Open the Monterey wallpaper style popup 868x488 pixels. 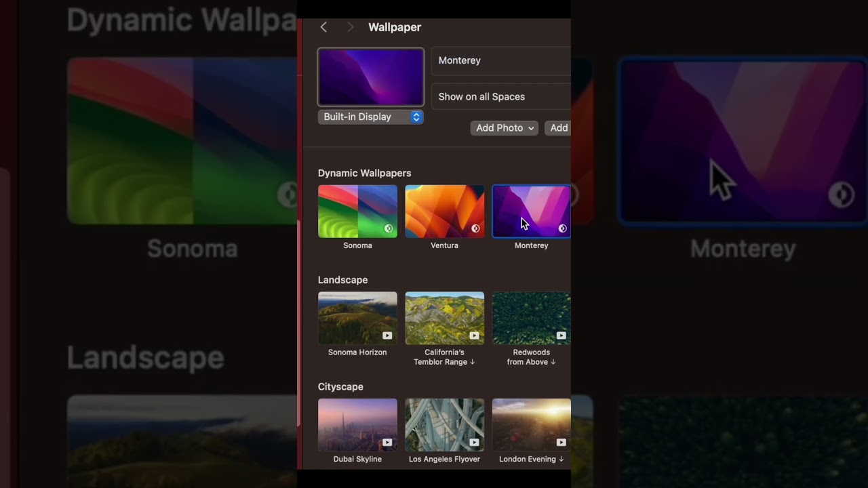click(x=501, y=60)
